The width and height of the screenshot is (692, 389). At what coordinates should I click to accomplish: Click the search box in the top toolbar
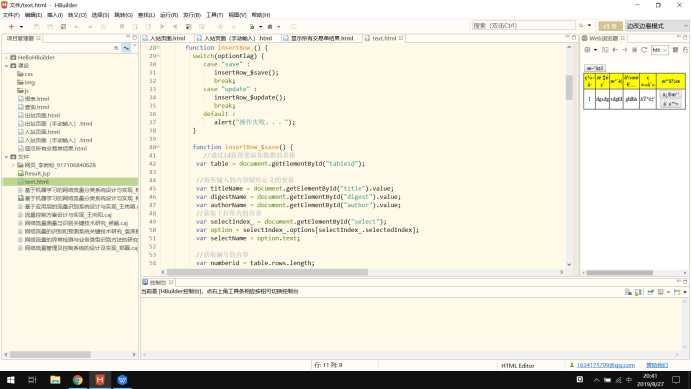(523, 26)
